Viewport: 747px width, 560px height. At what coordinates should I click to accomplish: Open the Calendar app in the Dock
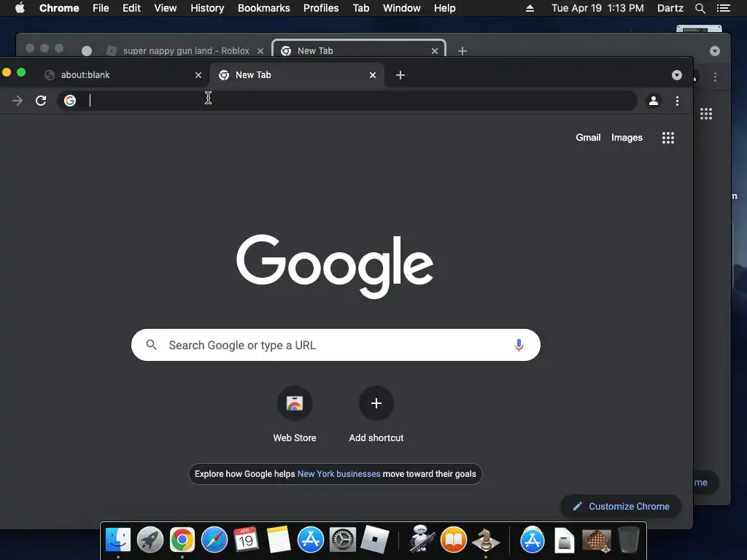(x=247, y=540)
